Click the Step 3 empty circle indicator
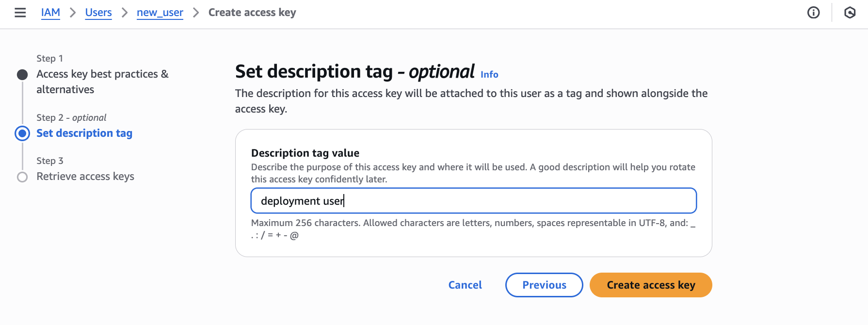 [22, 177]
